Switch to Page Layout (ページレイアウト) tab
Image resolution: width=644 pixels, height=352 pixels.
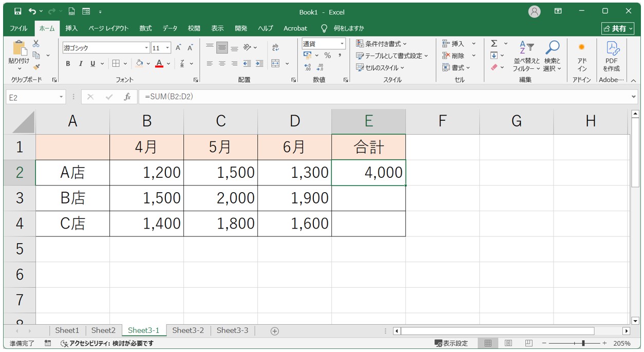click(108, 28)
